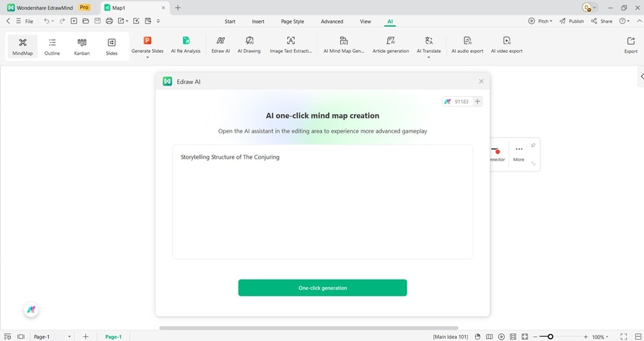The width and height of the screenshot is (644, 341).
Task: Open the Start ribbon tab
Action: pyautogui.click(x=230, y=21)
